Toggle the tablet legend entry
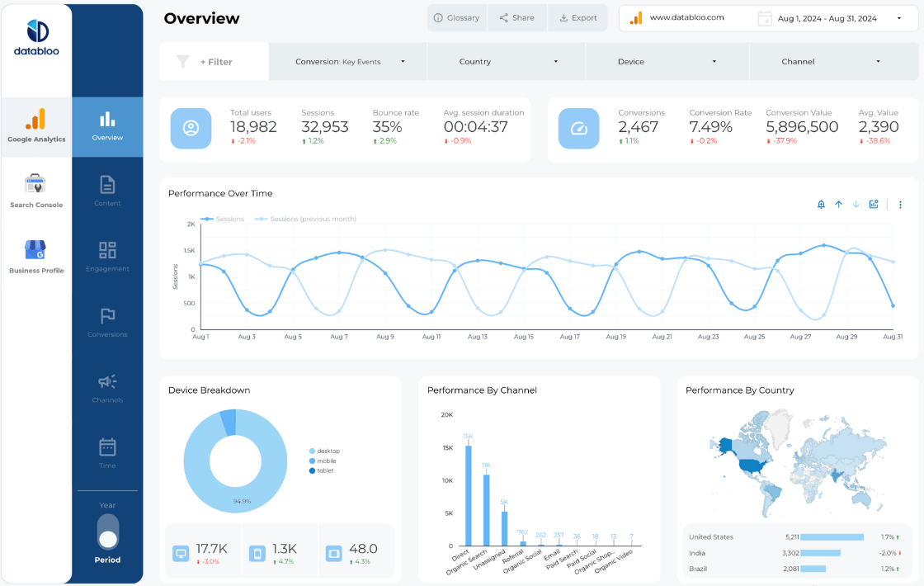 point(322,470)
